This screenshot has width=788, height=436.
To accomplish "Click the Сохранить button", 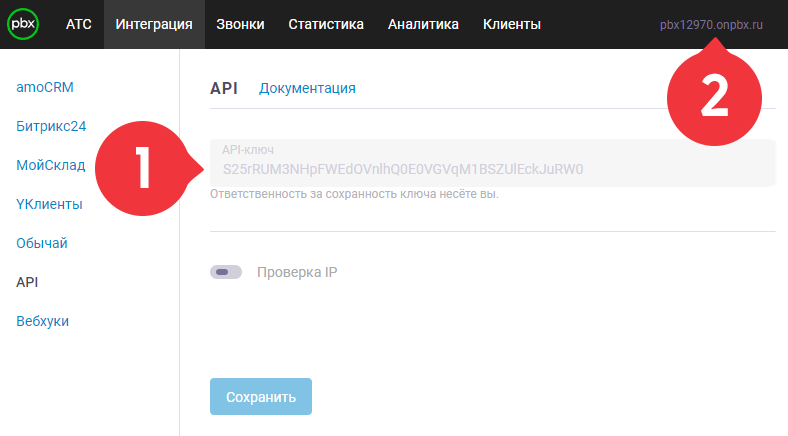I will pyautogui.click(x=261, y=396).
